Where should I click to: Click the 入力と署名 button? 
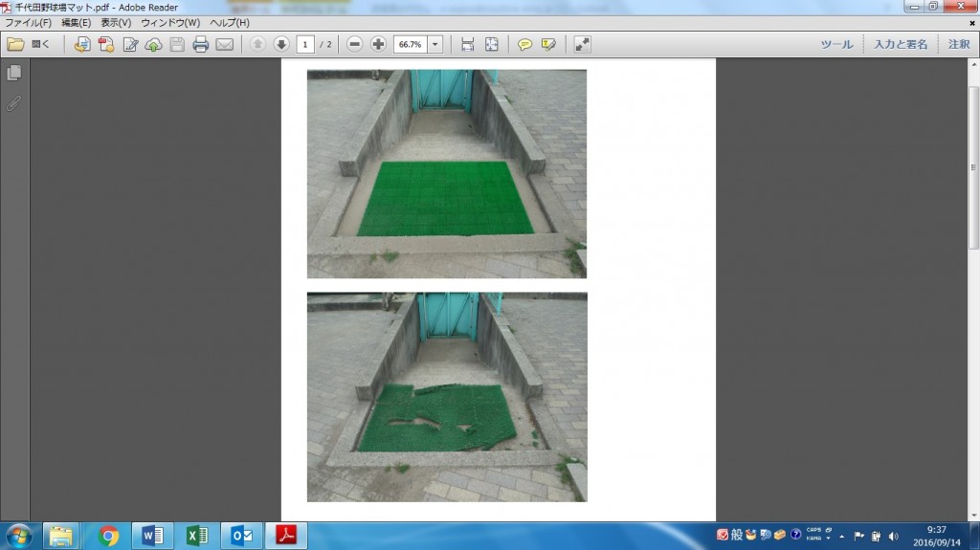click(x=901, y=44)
